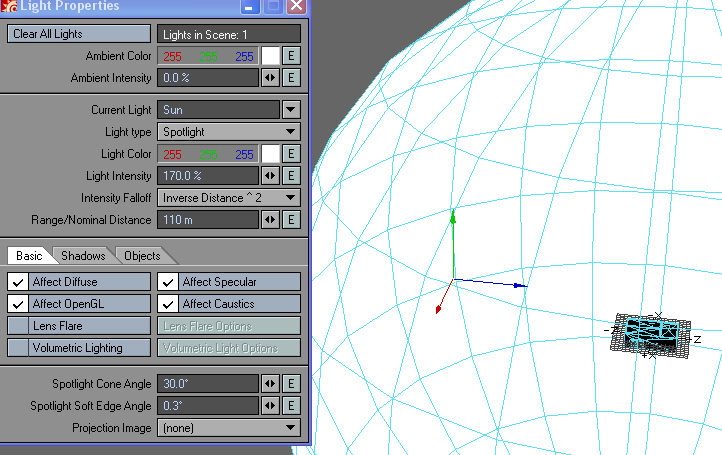Enable the Volumetric Lighting option

coord(18,348)
